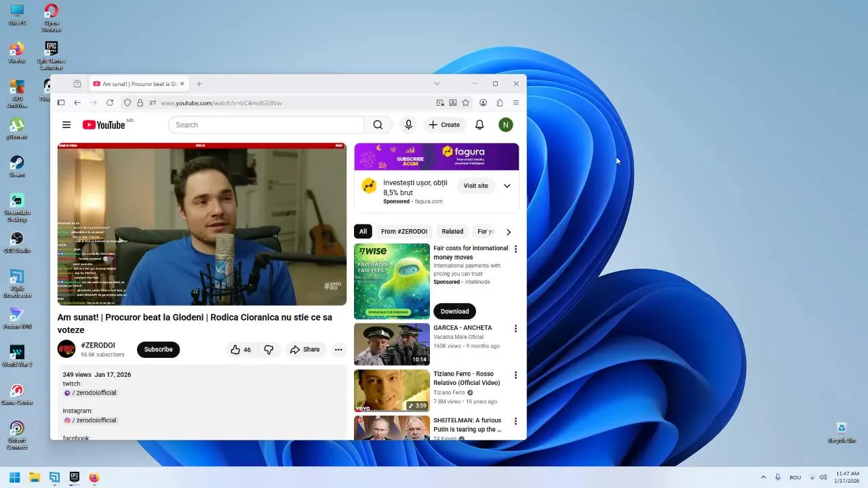
Task: Open Recycle Bin on desktop
Action: pos(842,432)
